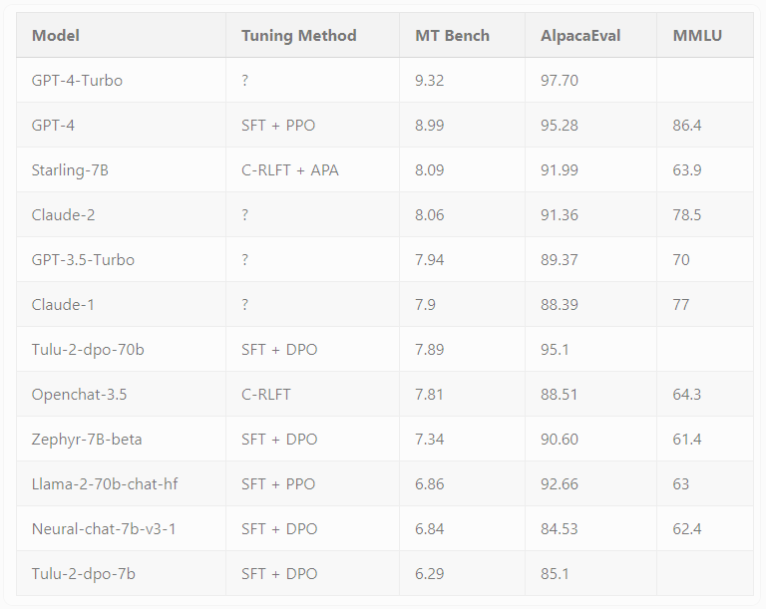Click the MT Bench column header
Image resolution: width=766 pixels, height=609 pixels.
click(452, 36)
